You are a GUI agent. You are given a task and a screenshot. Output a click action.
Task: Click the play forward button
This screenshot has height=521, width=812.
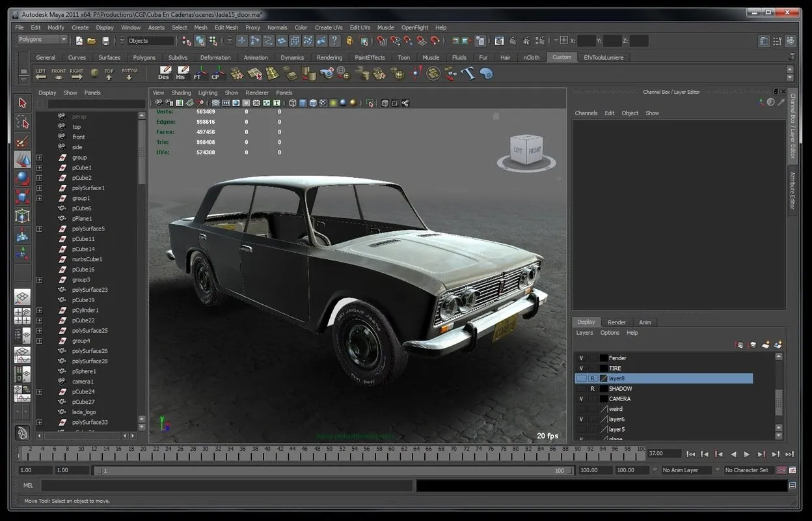(x=747, y=454)
